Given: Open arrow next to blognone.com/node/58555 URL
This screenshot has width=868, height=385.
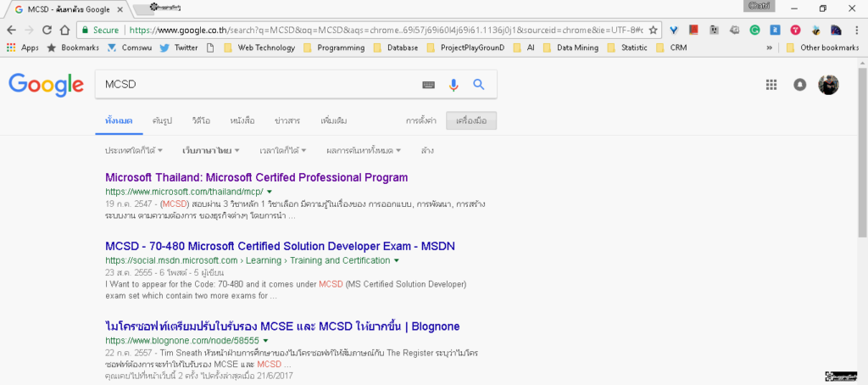Looking at the screenshot, I should pyautogui.click(x=265, y=340).
